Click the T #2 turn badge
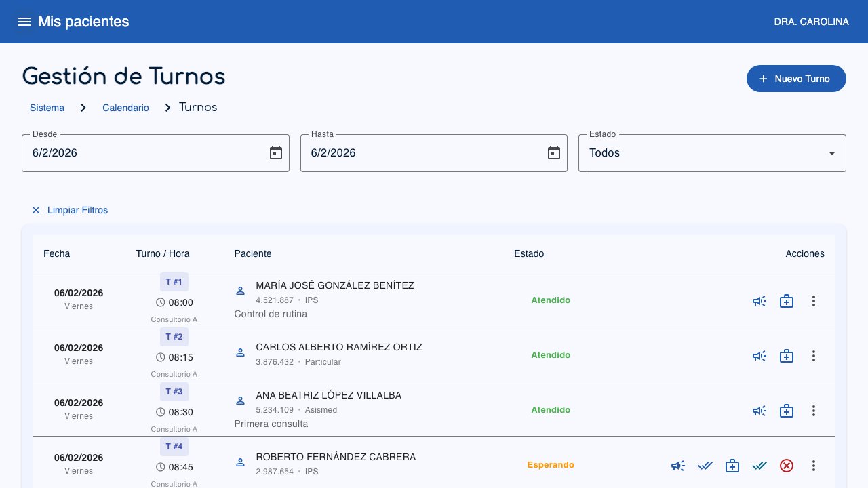 (174, 337)
